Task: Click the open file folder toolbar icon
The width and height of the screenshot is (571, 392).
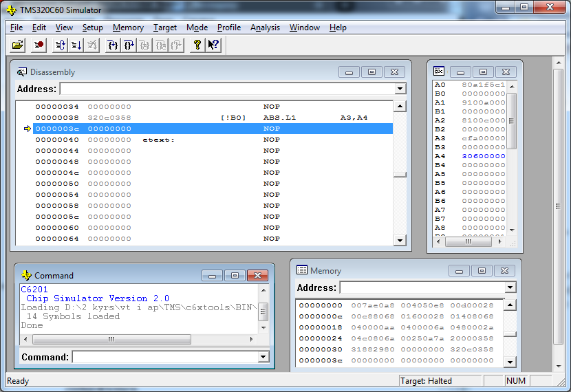Action: click(17, 45)
